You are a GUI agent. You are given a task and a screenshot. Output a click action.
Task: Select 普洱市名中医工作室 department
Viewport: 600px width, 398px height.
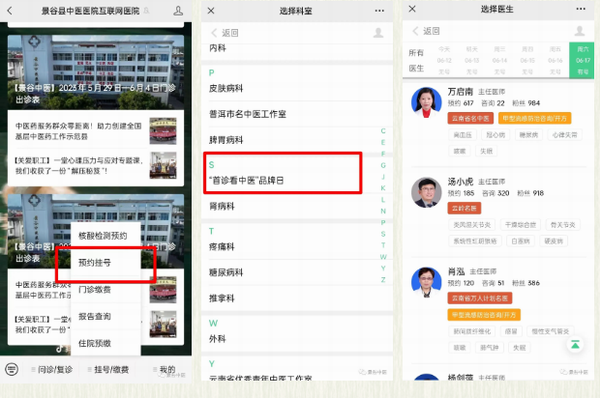click(x=297, y=114)
